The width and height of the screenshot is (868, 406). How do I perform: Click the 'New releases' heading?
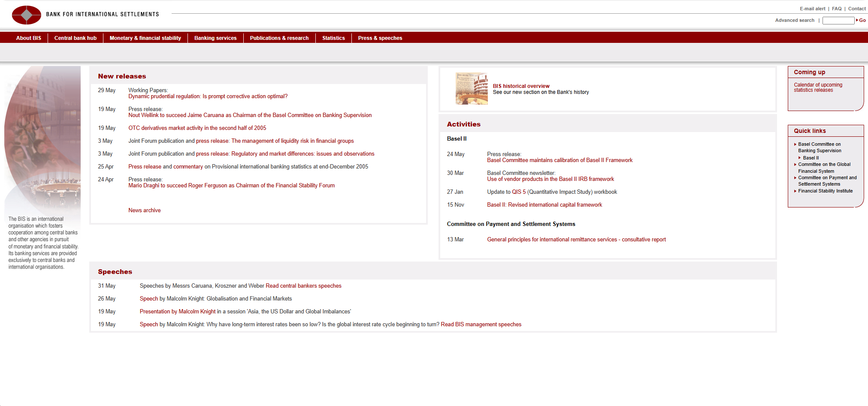click(x=122, y=76)
